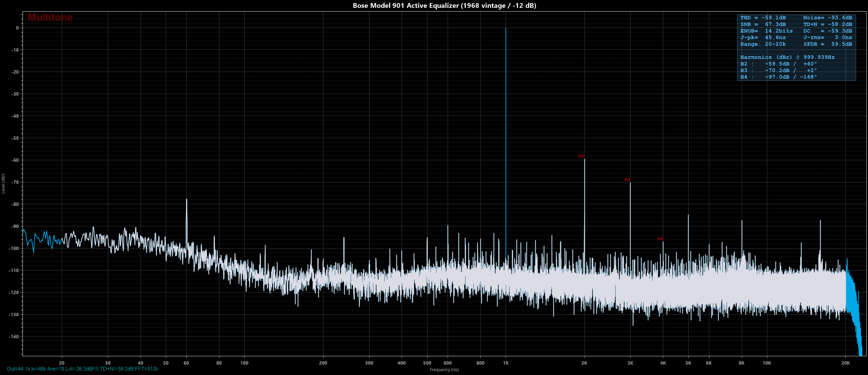Click the 1 kHz fundamental peak tip
This screenshot has height=375, width=868.
click(x=506, y=29)
